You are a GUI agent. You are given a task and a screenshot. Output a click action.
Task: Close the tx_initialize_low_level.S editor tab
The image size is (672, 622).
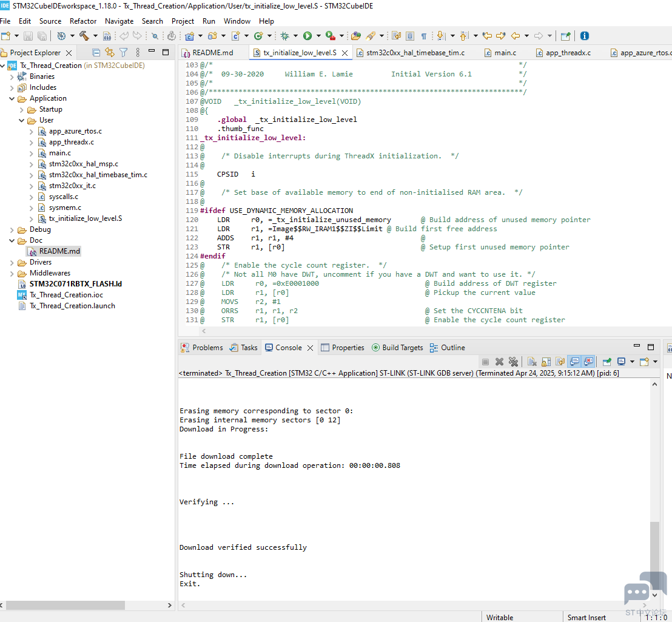pos(344,53)
